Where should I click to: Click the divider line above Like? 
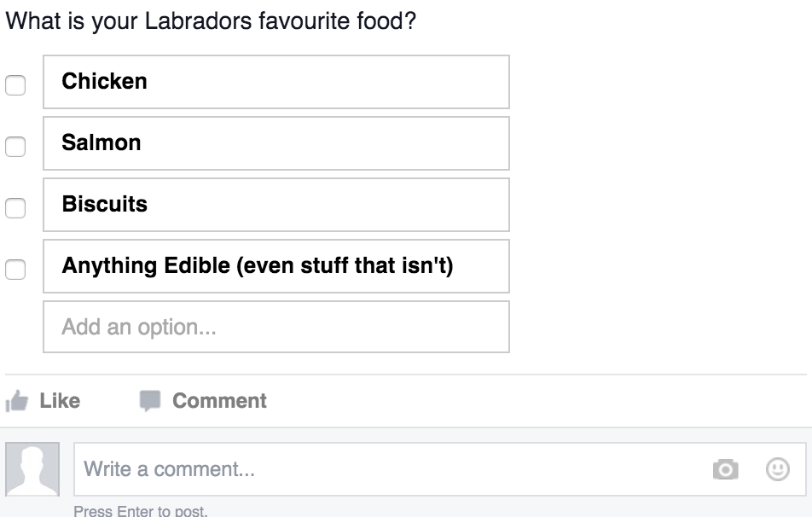(x=406, y=375)
